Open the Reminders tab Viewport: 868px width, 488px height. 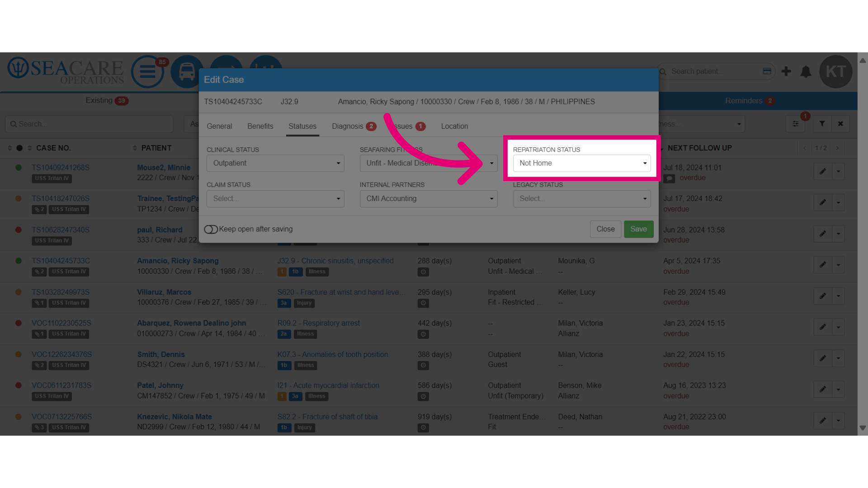(x=750, y=101)
